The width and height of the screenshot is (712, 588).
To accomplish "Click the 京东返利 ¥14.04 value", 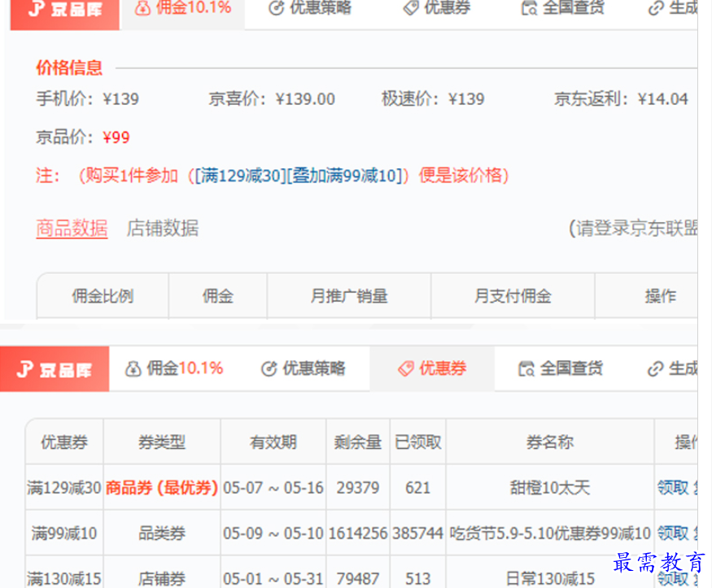I will 663,99.
